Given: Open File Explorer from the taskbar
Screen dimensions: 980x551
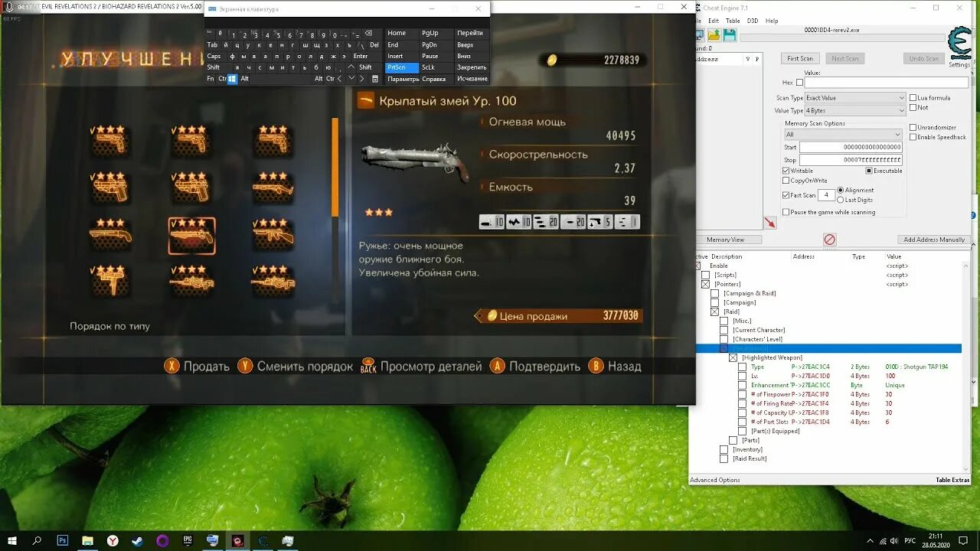Looking at the screenshot, I should [88, 540].
